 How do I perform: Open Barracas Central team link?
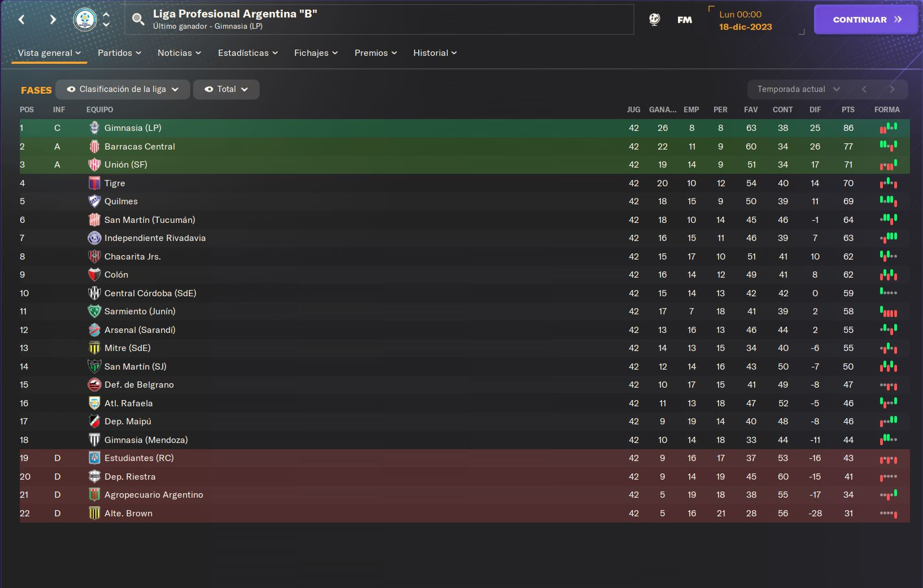click(139, 147)
